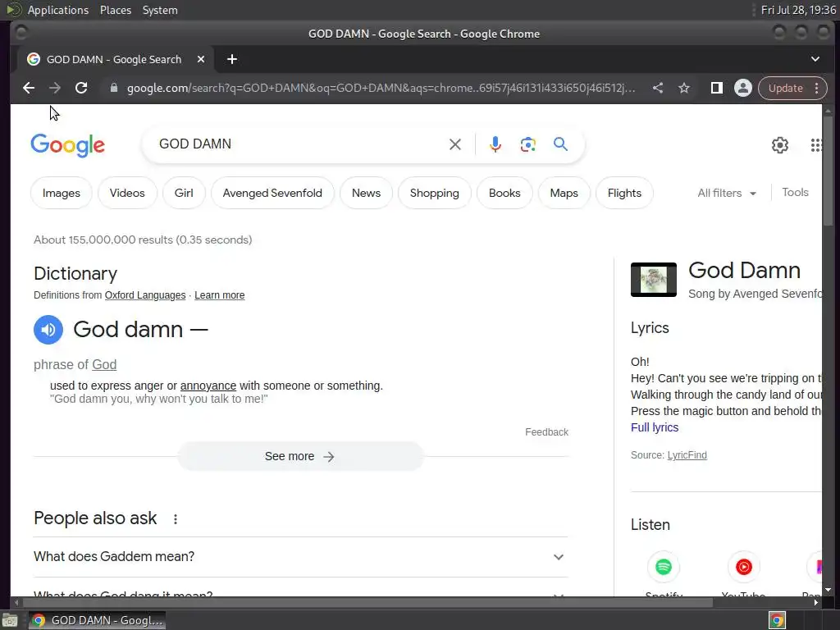The width and height of the screenshot is (840, 630).
Task: Go to Google homepage logo
Action: pos(67,145)
